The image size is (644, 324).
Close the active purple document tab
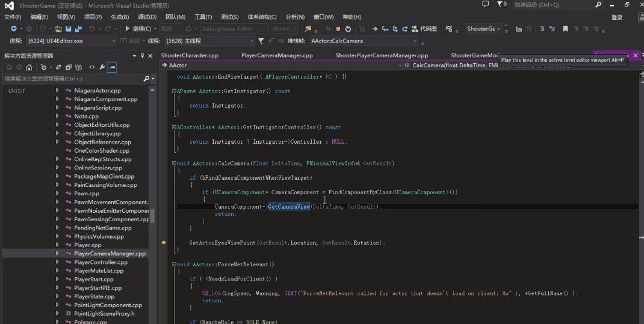pos(636,55)
